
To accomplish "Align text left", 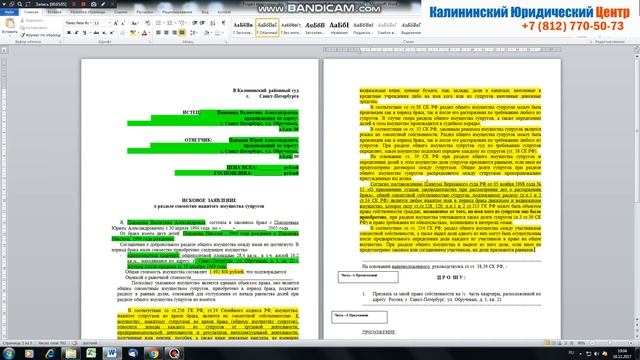I will (x=158, y=33).
